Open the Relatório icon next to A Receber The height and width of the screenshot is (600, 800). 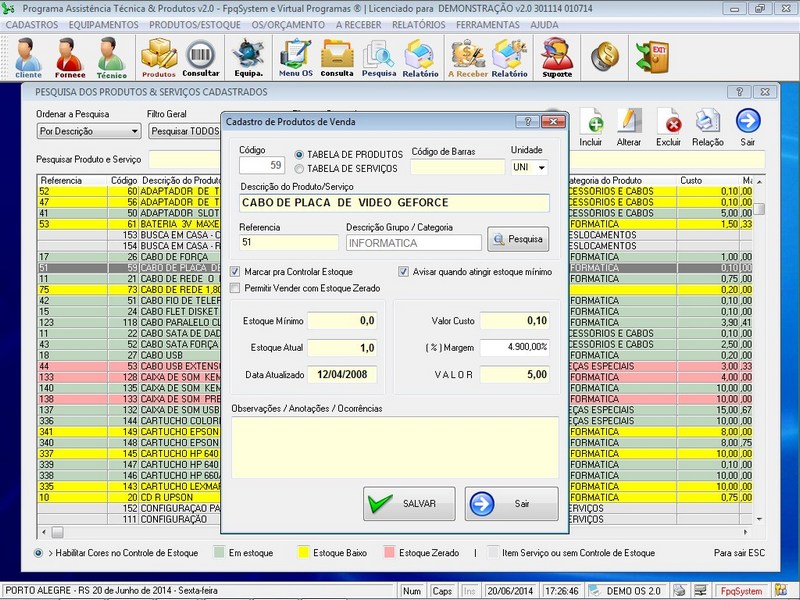tap(510, 58)
